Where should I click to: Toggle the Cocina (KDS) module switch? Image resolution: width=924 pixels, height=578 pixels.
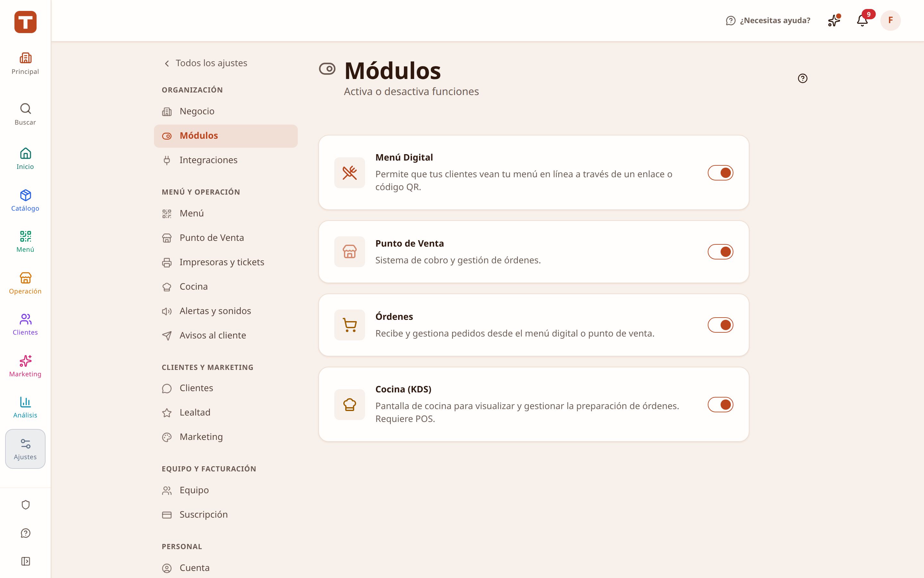721,405
